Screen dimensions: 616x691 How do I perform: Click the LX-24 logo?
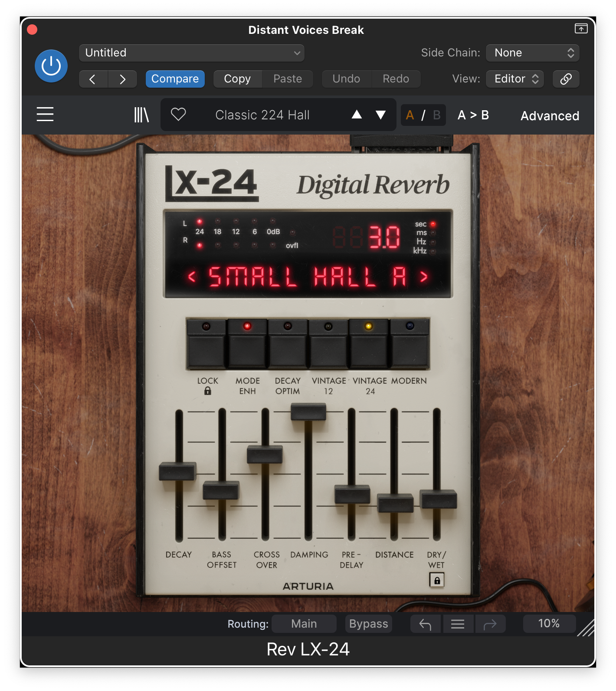(x=212, y=184)
